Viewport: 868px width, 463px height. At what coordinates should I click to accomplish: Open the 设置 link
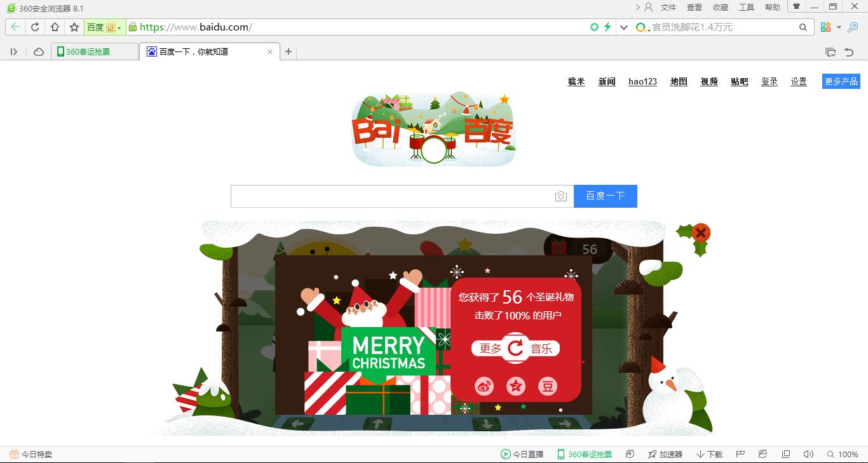[x=799, y=81]
